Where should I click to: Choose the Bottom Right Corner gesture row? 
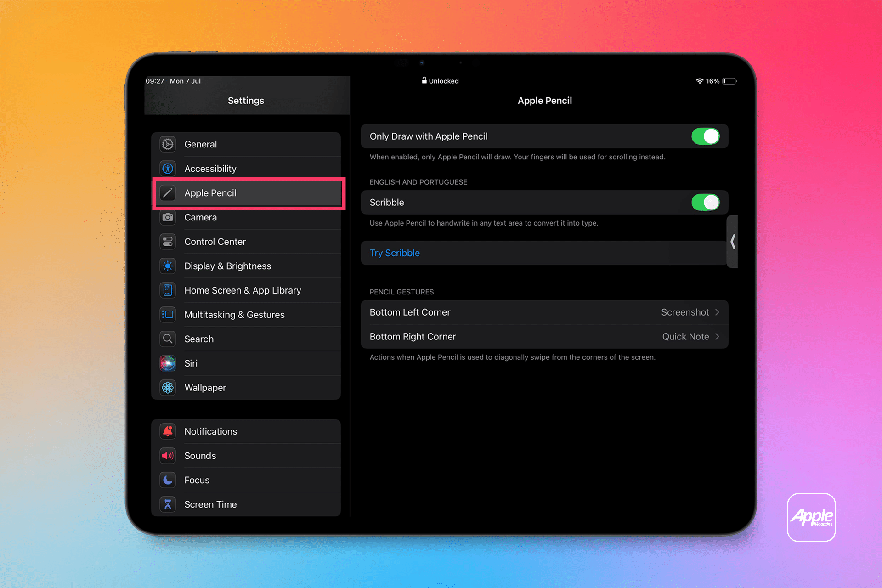point(544,337)
